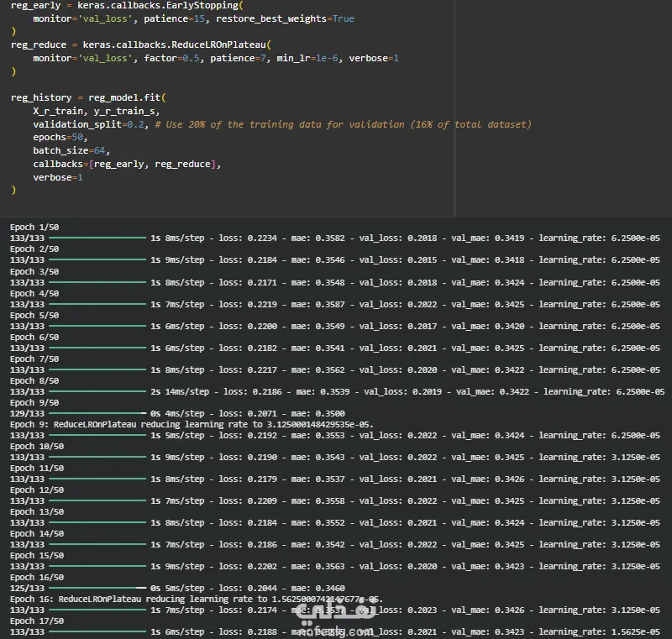Click the 'mae: 0.3558' value in the output
Image resolution: width=672 pixels, height=639 pixels.
[318, 501]
